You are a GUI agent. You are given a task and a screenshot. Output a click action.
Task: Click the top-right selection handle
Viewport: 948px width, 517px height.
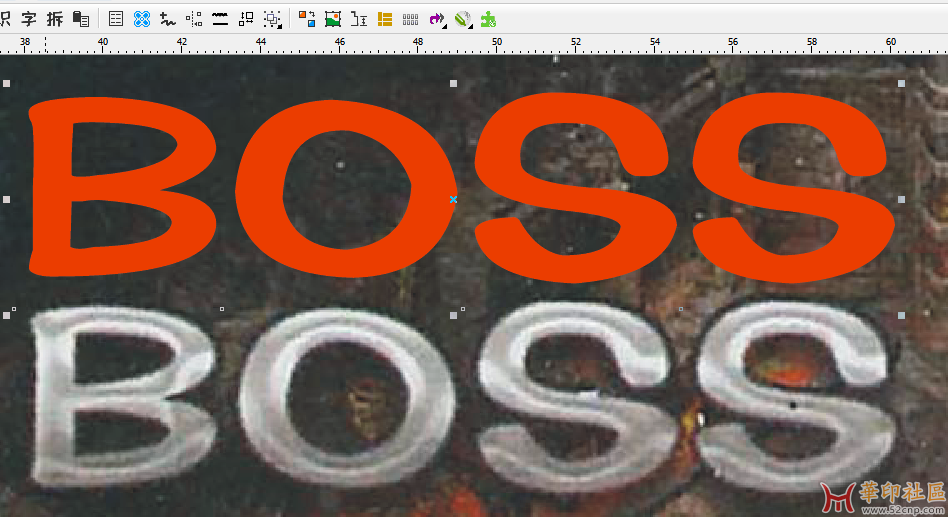pos(901,83)
